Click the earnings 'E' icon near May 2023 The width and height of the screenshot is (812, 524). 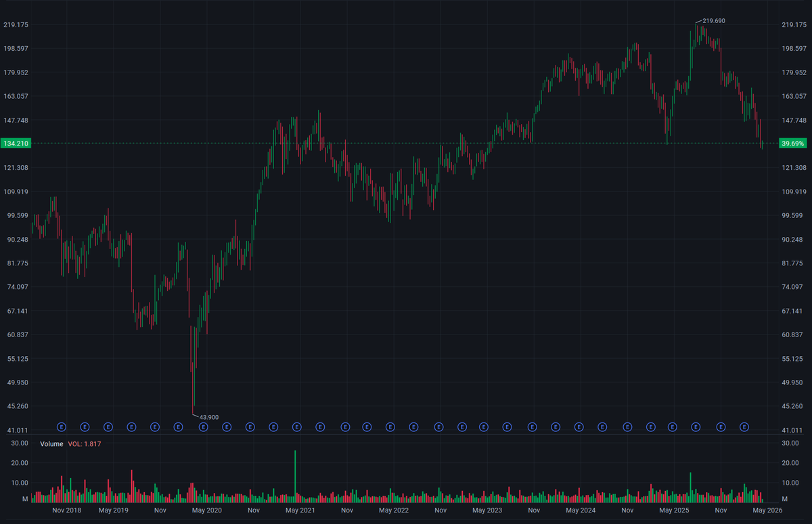[x=483, y=427]
